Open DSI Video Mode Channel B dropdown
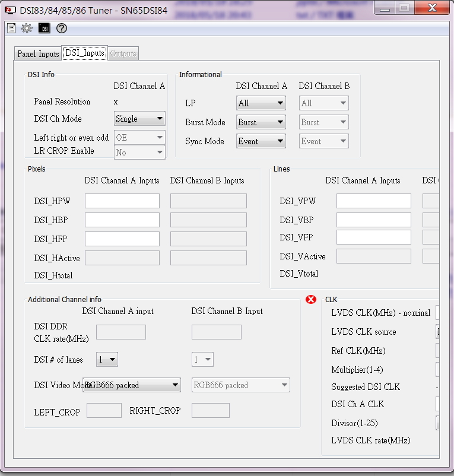Viewport: 454px width, 476px height. click(241, 385)
